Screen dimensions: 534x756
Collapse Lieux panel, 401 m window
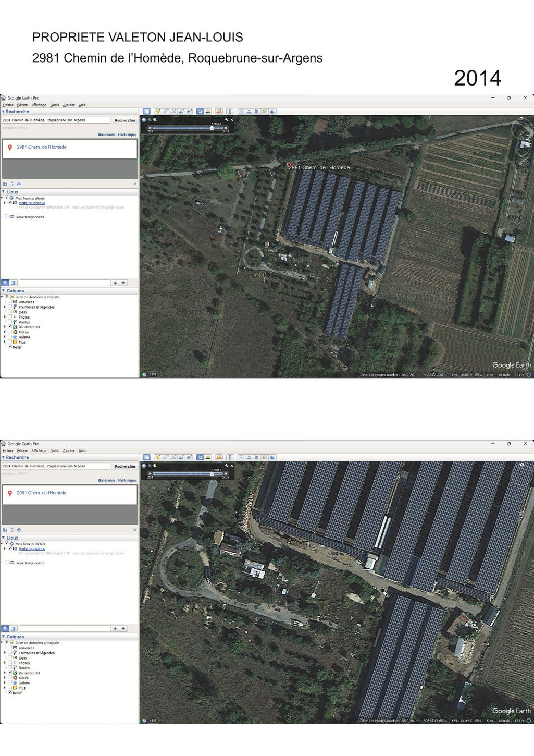click(x=3, y=192)
